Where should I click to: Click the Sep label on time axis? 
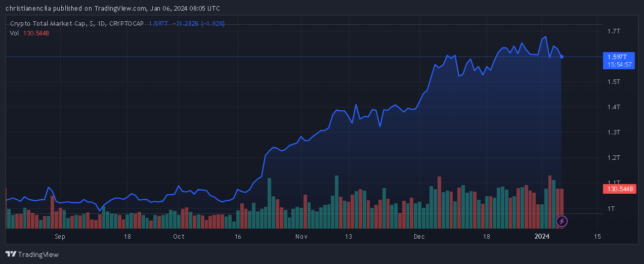pos(60,237)
